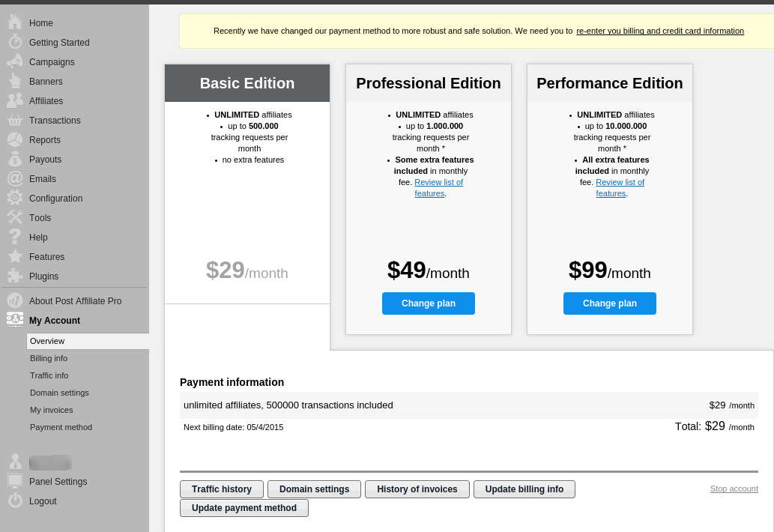The image size is (774, 532).
Task: Change plan to Professional Edition
Action: [x=428, y=303]
